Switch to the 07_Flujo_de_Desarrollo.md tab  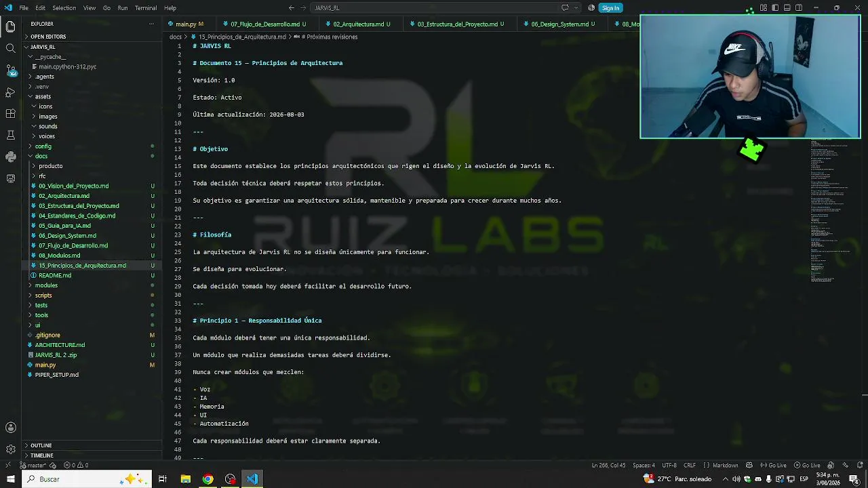click(264, 24)
